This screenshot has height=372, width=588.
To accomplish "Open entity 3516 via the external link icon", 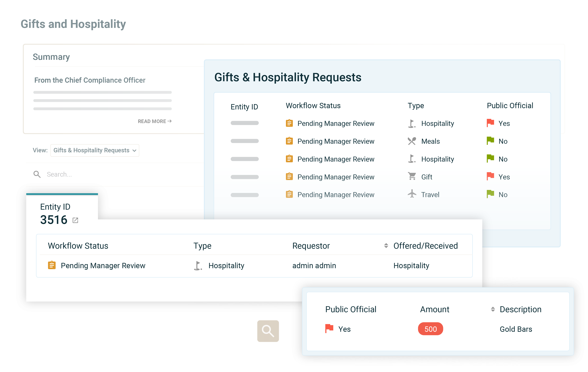I will point(75,220).
